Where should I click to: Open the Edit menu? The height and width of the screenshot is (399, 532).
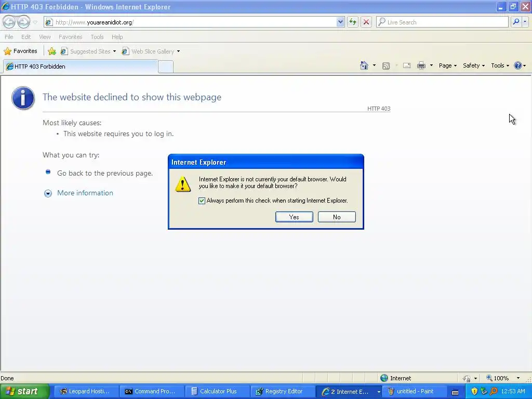(26, 37)
